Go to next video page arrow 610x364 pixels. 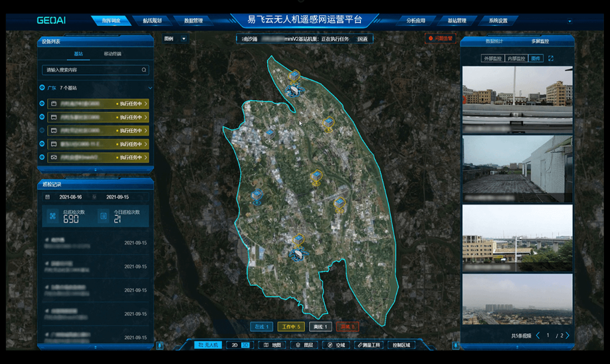click(x=567, y=336)
